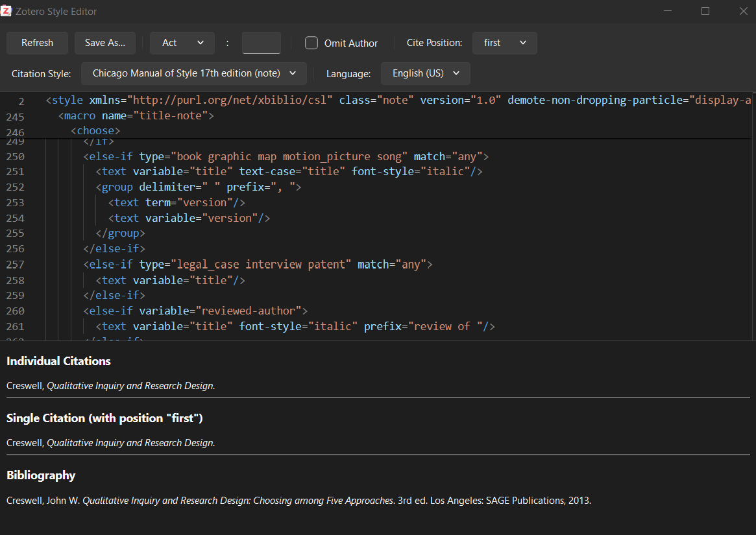This screenshot has height=535, width=756.
Task: Open the Act locator type dropdown
Action: pyautogui.click(x=182, y=43)
